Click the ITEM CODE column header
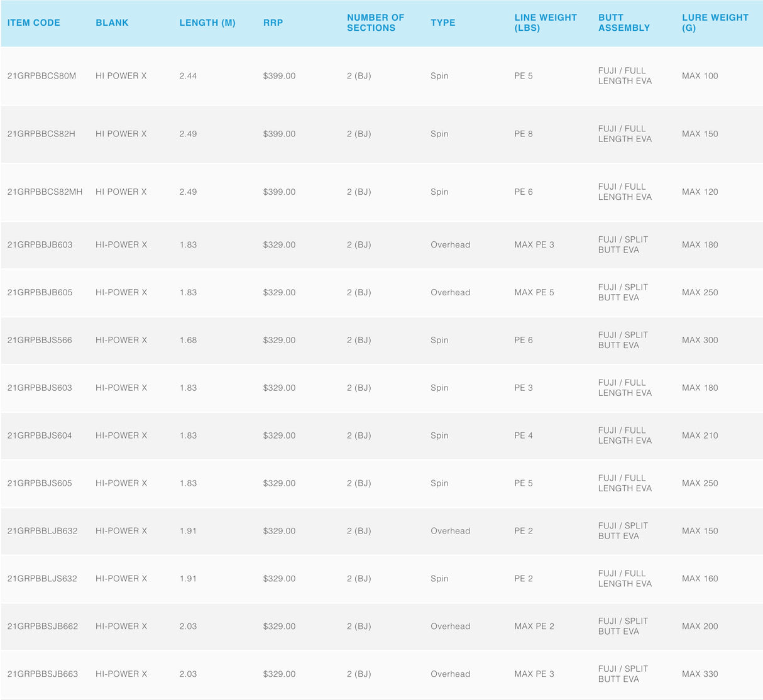The image size is (763, 700). click(34, 23)
